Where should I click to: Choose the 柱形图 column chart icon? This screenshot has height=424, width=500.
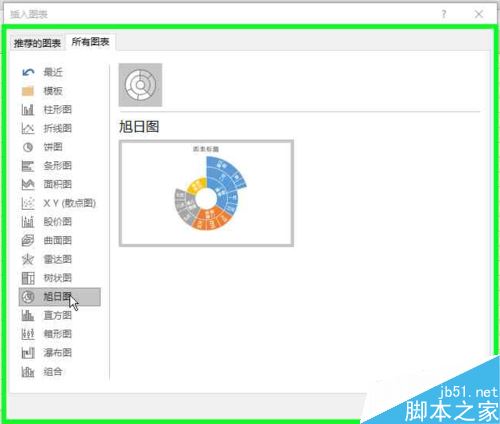28,109
